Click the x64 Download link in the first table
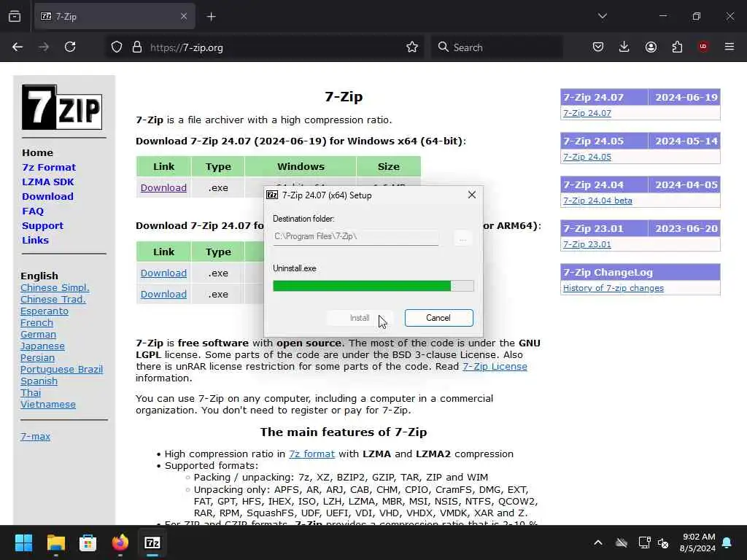747x560 pixels. click(x=163, y=187)
